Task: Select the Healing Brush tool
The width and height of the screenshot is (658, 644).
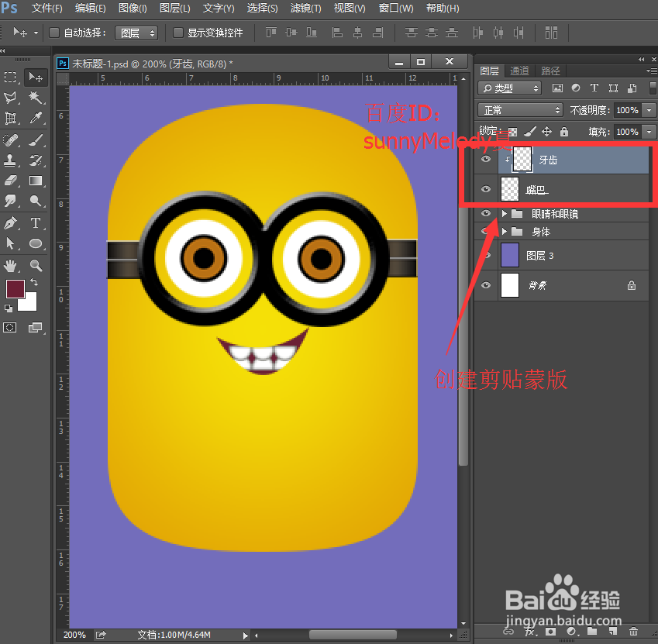Action: click(11, 139)
